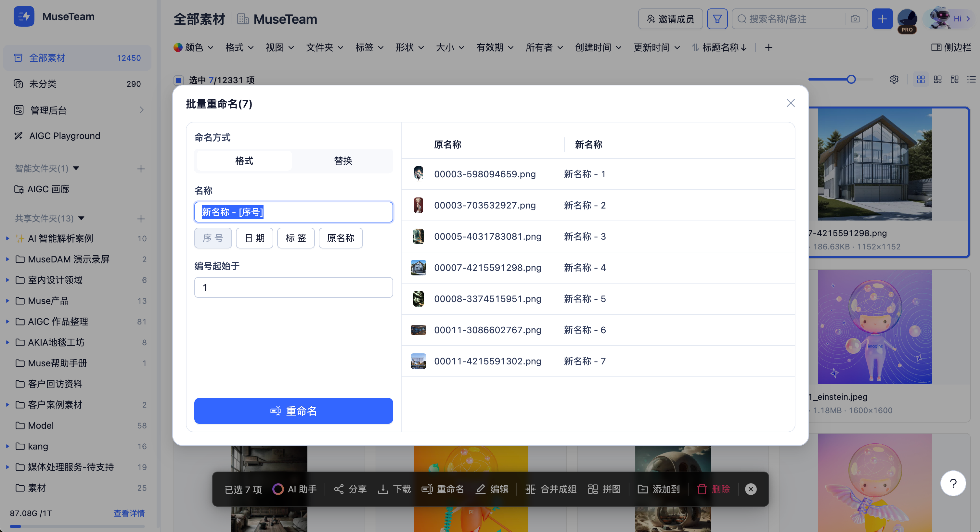Open the help question mark button
Image resolution: width=980 pixels, height=532 pixels.
click(953, 483)
